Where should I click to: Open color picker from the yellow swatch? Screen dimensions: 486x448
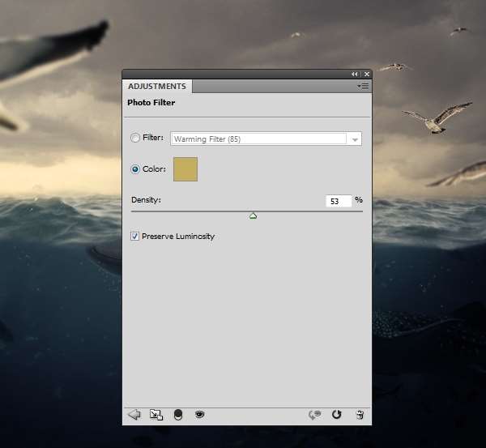[x=185, y=169]
